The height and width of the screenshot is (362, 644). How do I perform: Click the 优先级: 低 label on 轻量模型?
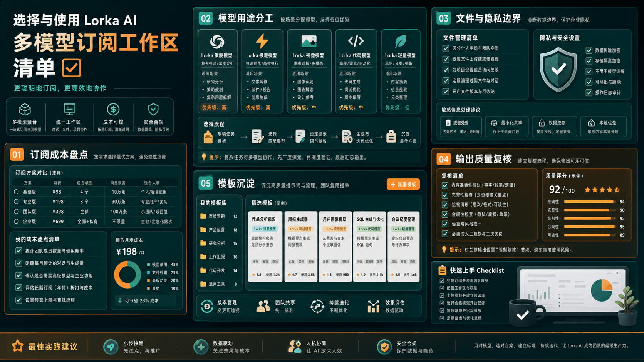tap(397, 107)
